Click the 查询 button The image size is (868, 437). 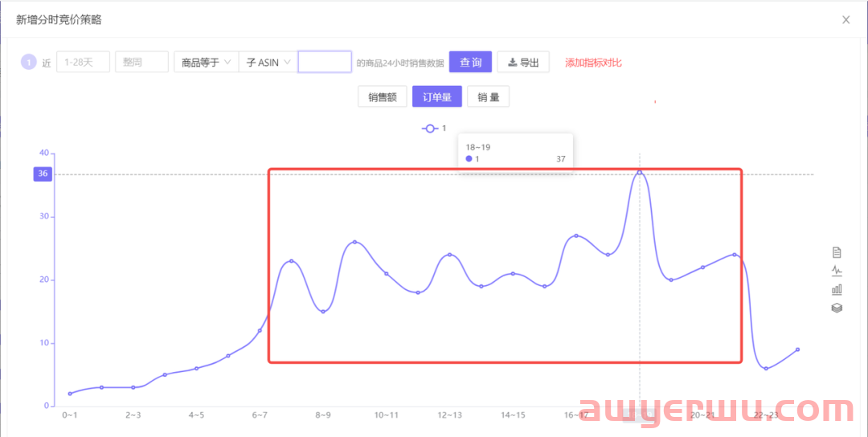[470, 62]
